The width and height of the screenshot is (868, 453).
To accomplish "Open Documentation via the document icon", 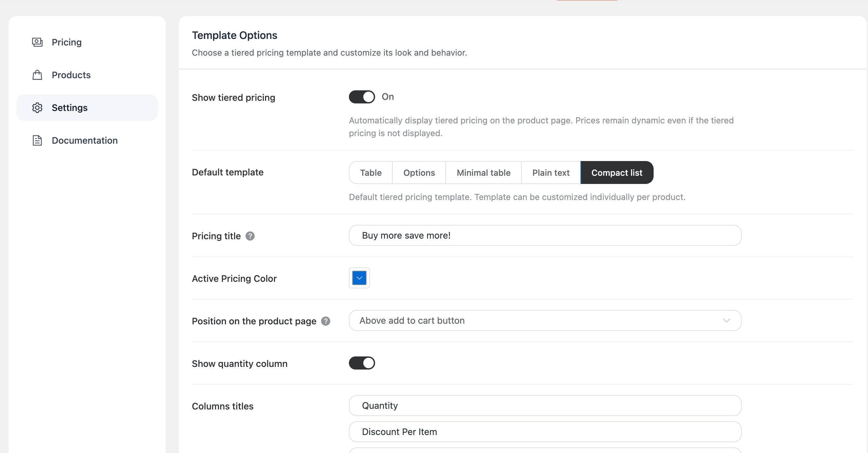I will pos(37,140).
